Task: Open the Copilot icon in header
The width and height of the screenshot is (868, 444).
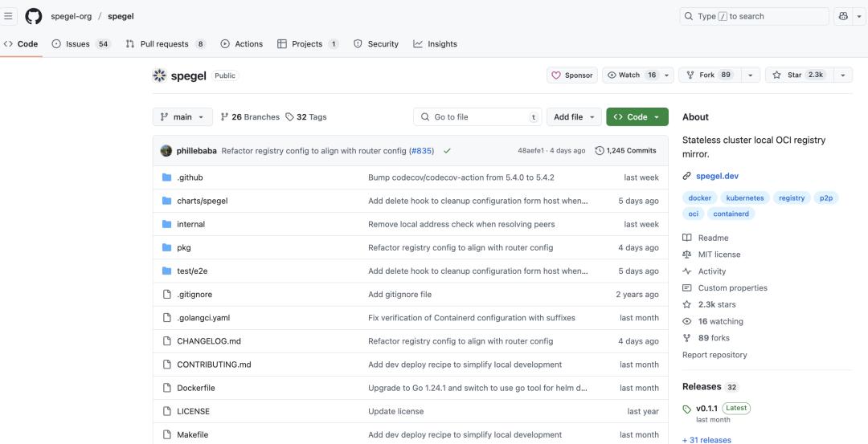Action: pos(843,16)
